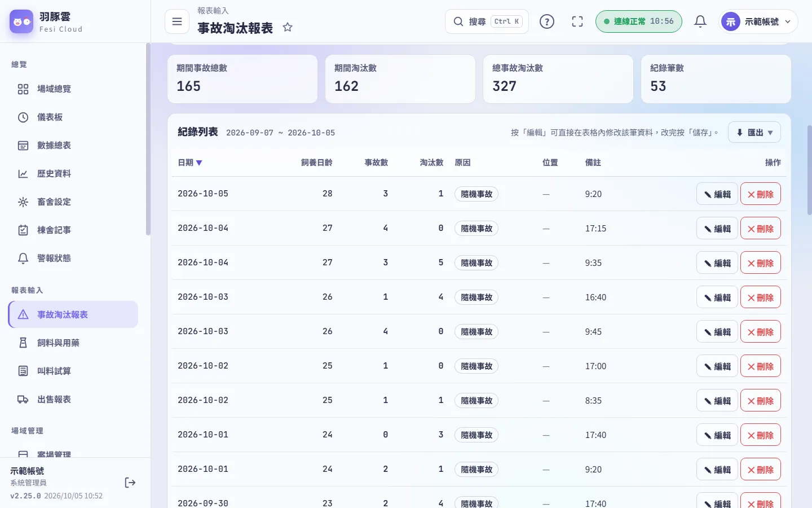Delete the 2026-10-01 9:20 record
The height and width of the screenshot is (508, 812).
coord(761,470)
